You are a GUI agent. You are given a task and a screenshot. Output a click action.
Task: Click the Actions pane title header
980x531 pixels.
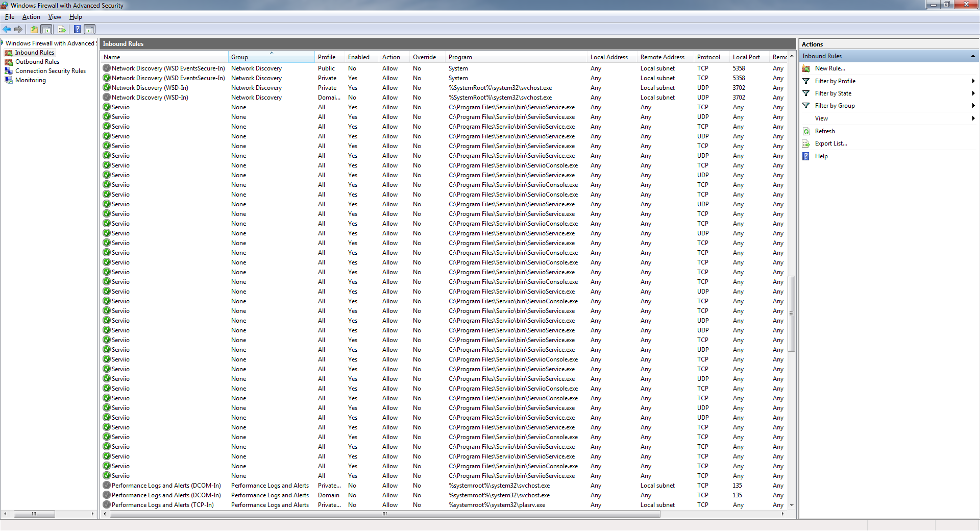pos(889,44)
